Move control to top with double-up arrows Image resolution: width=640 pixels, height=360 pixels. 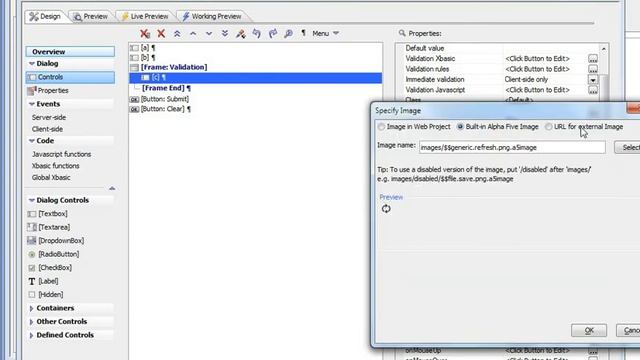pos(177,33)
